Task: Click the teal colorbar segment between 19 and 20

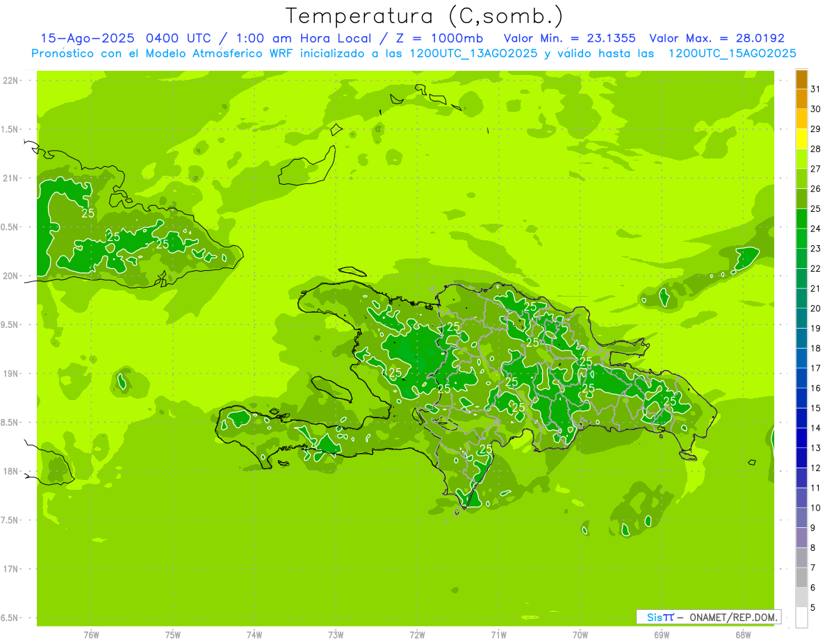Action: (x=801, y=318)
